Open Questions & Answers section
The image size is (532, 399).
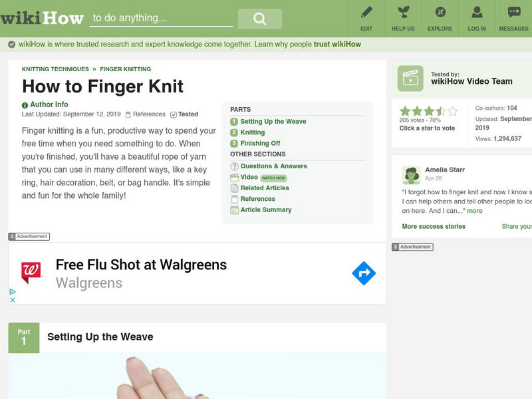click(x=273, y=166)
